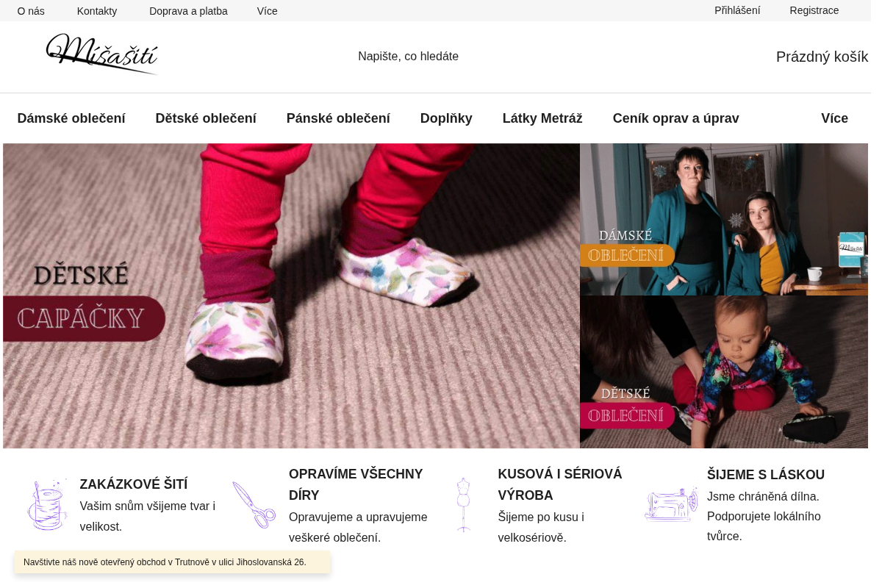Click the KUSOVÁ I SÉRIOVÁ VÝROBA heading
Screen dimensions: 882x588
pyautogui.click(x=560, y=484)
